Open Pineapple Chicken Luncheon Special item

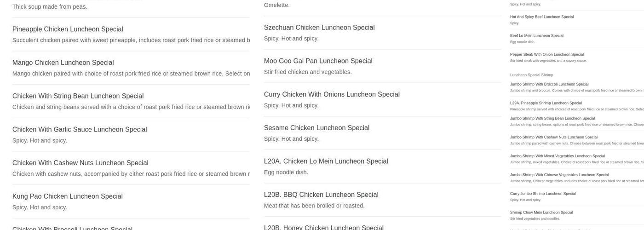click(x=68, y=29)
